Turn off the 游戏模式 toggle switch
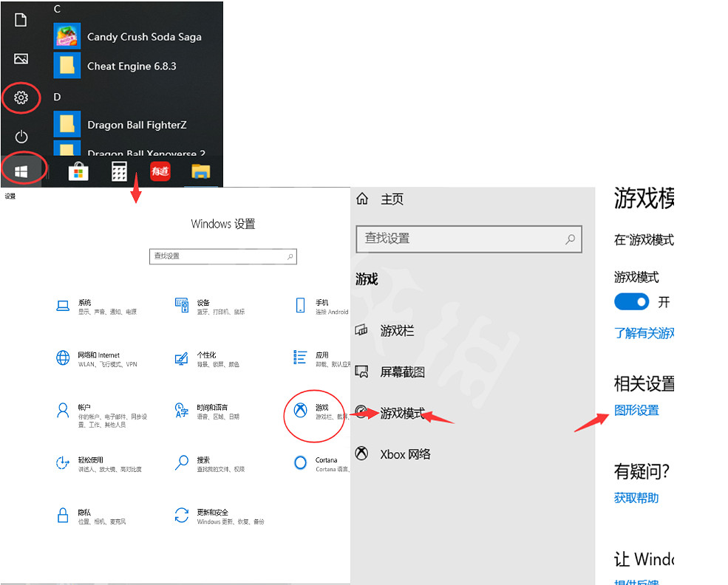Screen dimensions: 728x585 click(x=631, y=301)
